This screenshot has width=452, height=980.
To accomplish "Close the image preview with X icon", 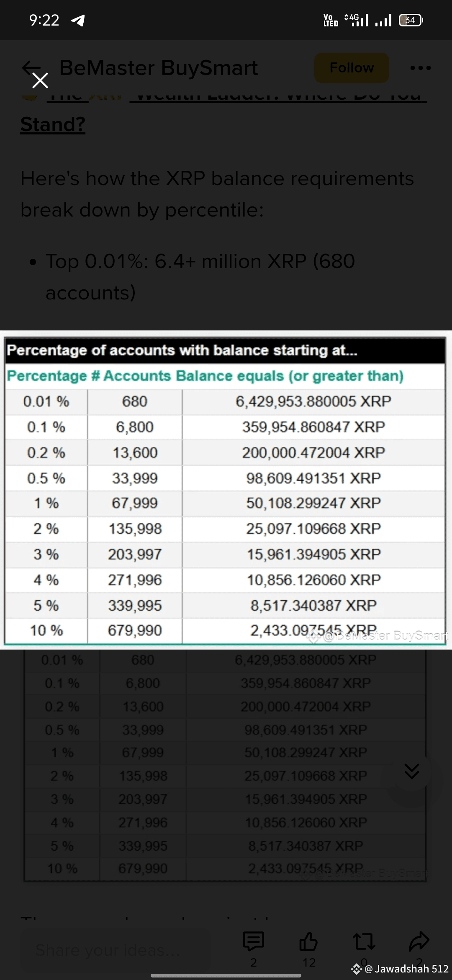I will (x=40, y=80).
